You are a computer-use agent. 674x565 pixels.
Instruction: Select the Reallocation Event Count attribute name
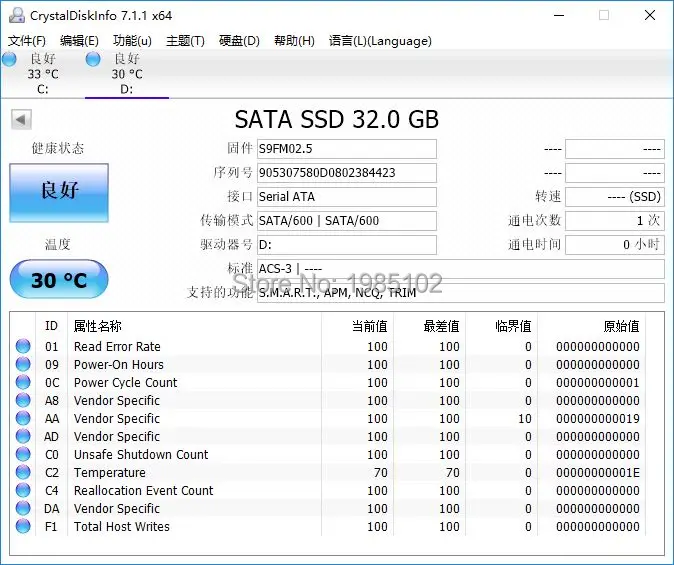pyautogui.click(x=144, y=490)
